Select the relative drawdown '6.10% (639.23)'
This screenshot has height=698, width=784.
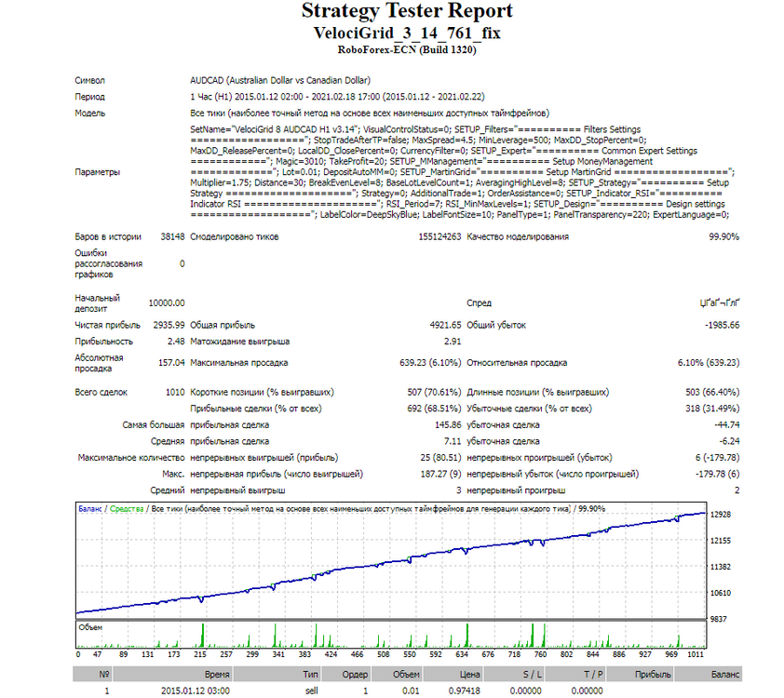[x=709, y=363]
